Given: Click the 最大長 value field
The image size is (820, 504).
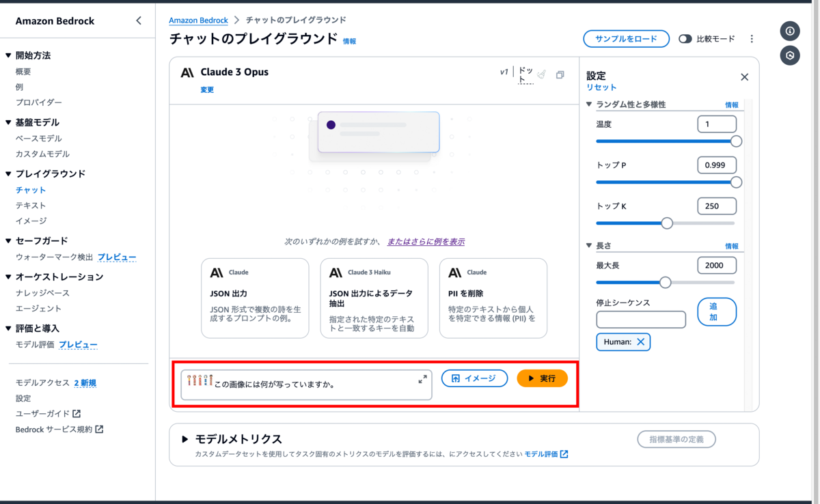Looking at the screenshot, I should [717, 266].
